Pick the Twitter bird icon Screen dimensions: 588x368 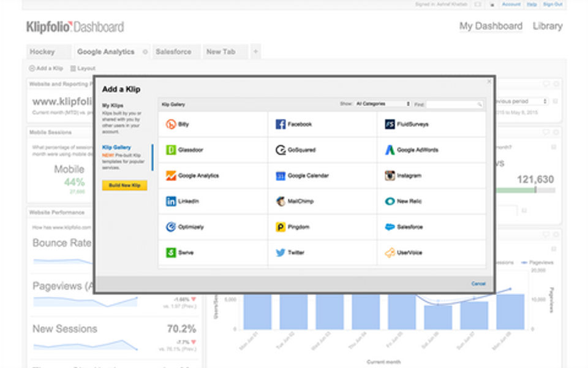point(281,252)
